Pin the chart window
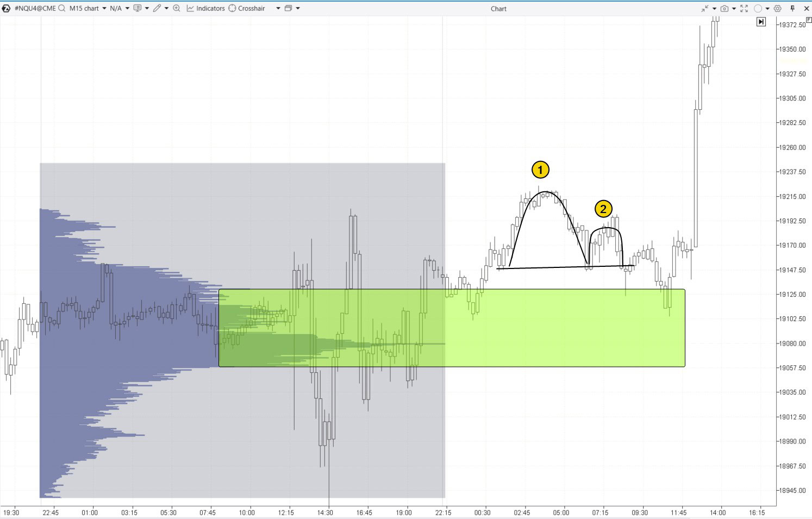Image resolution: width=812 pixels, height=519 pixels. [x=794, y=8]
